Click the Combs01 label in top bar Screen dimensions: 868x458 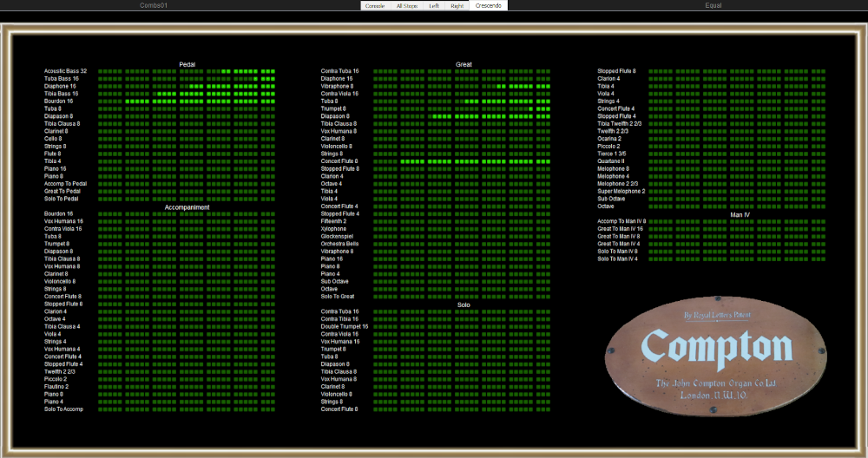point(153,5)
